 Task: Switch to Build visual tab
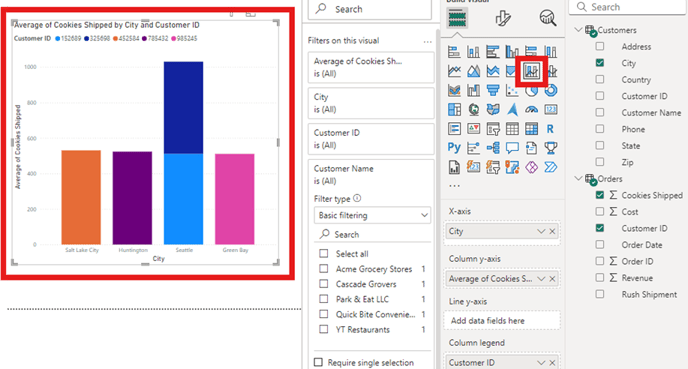point(456,18)
